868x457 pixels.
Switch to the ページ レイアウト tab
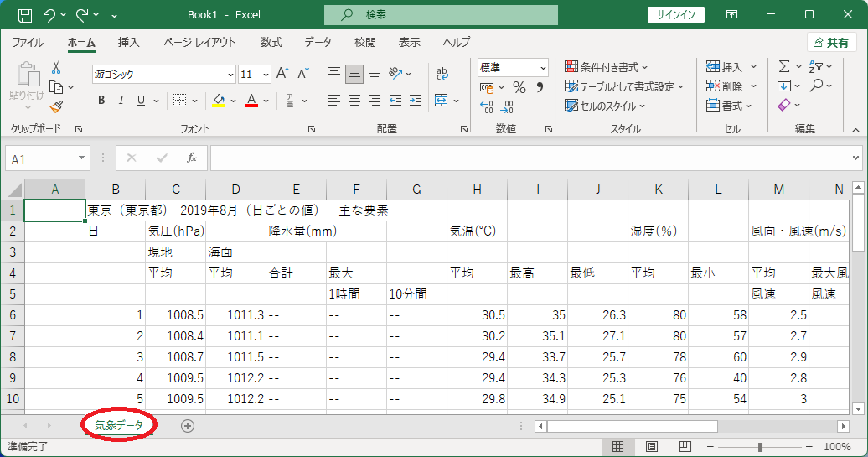(200, 42)
